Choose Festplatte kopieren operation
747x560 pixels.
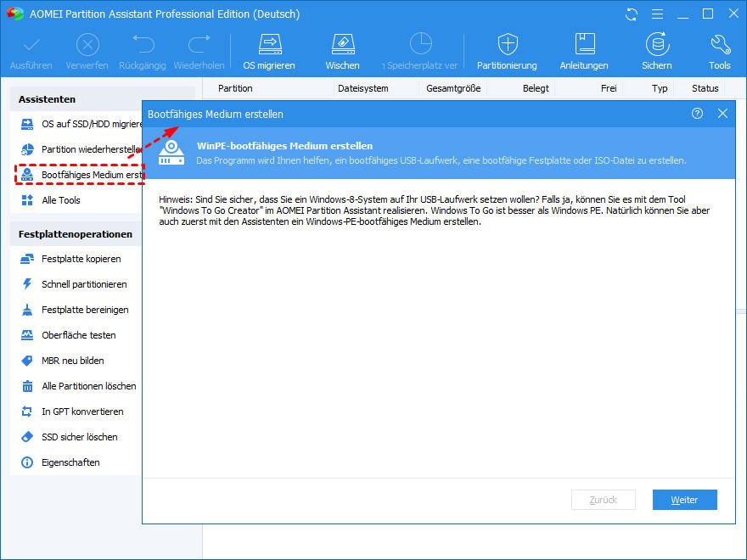tap(70, 259)
